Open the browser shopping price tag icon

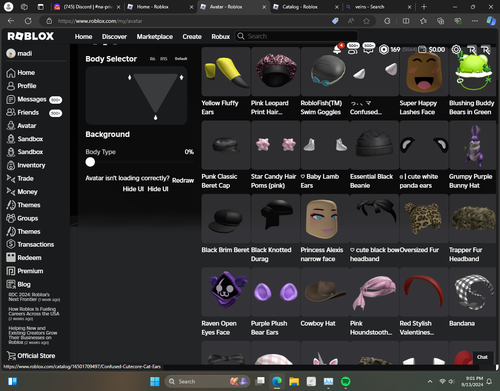[x=335, y=21]
